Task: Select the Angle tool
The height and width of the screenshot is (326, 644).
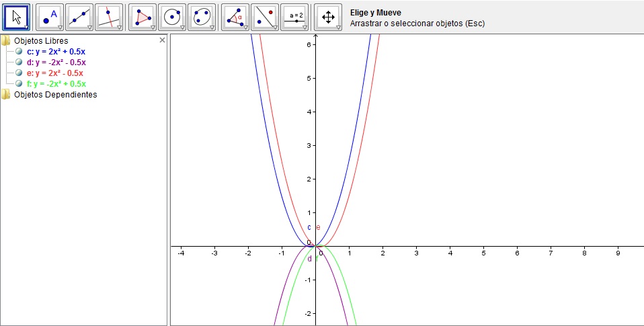Action: [x=235, y=17]
